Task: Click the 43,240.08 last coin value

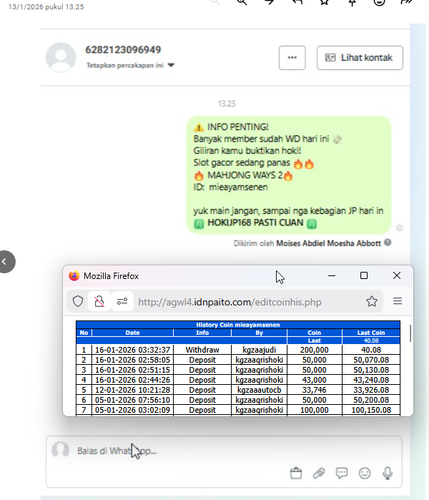Action: [371, 380]
